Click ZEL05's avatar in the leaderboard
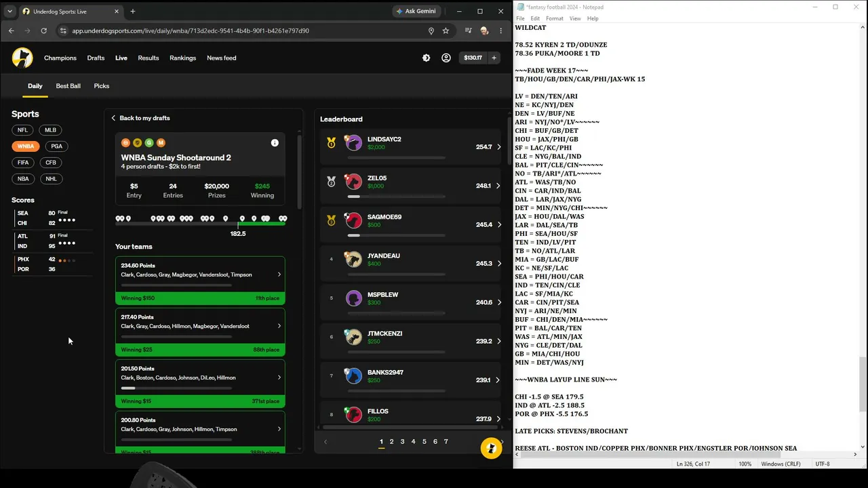The width and height of the screenshot is (868, 488). [x=353, y=182]
